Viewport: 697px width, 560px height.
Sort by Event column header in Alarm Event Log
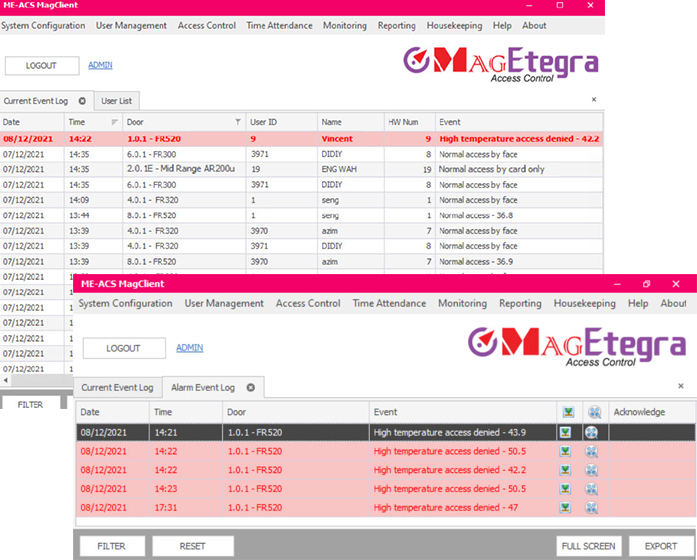pos(463,412)
